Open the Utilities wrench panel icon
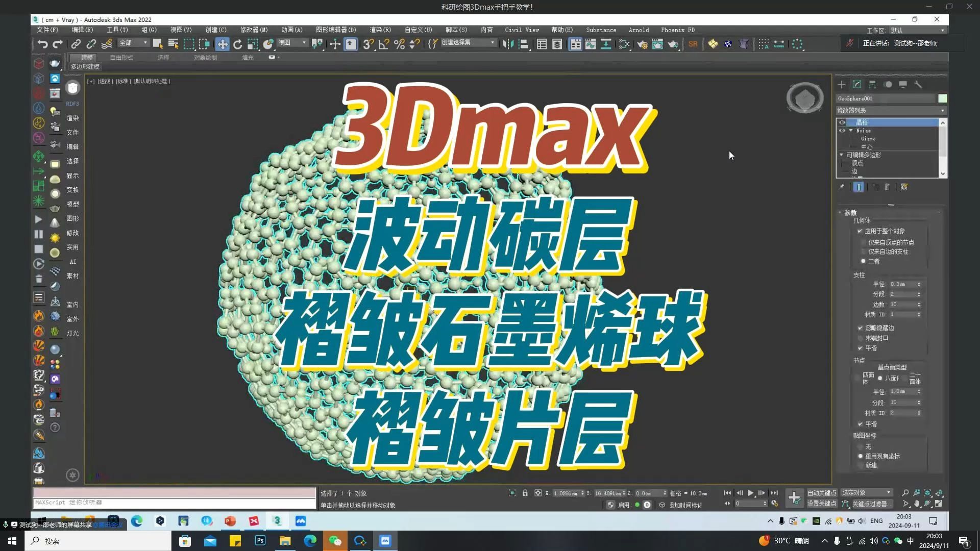 point(919,85)
